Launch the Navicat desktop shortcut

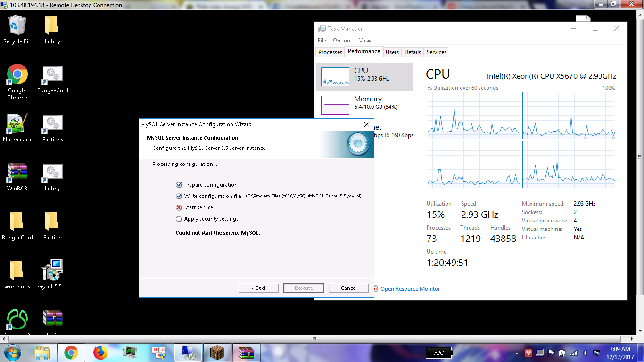coord(17,323)
